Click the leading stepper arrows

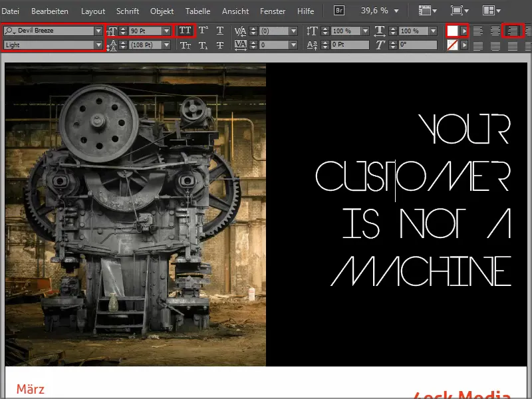123,45
